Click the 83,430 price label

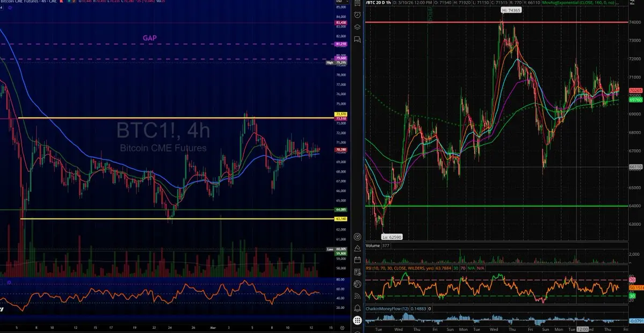click(341, 23)
